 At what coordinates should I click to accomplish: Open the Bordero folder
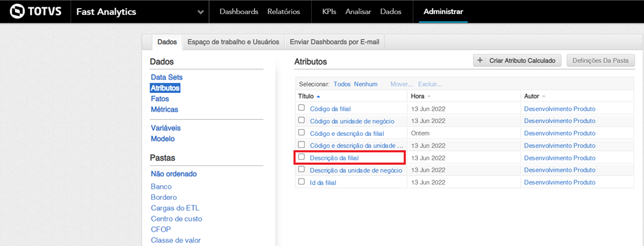pyautogui.click(x=164, y=197)
